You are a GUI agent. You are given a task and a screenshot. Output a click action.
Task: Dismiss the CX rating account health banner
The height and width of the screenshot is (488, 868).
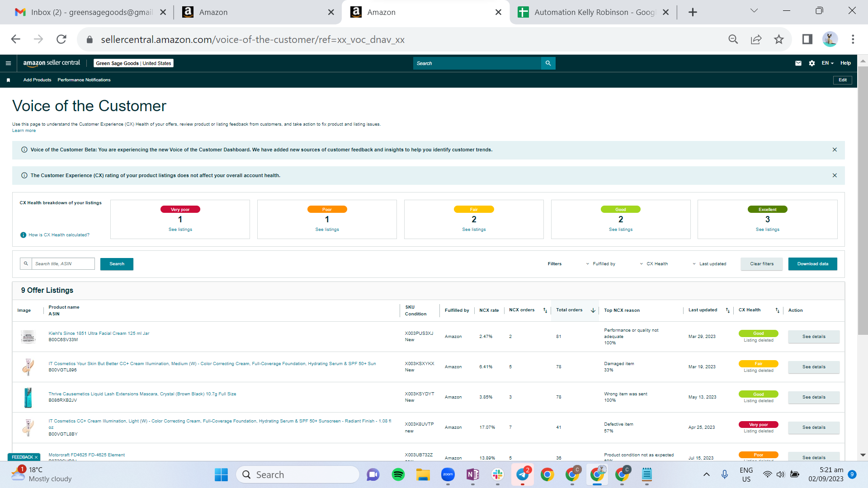835,175
